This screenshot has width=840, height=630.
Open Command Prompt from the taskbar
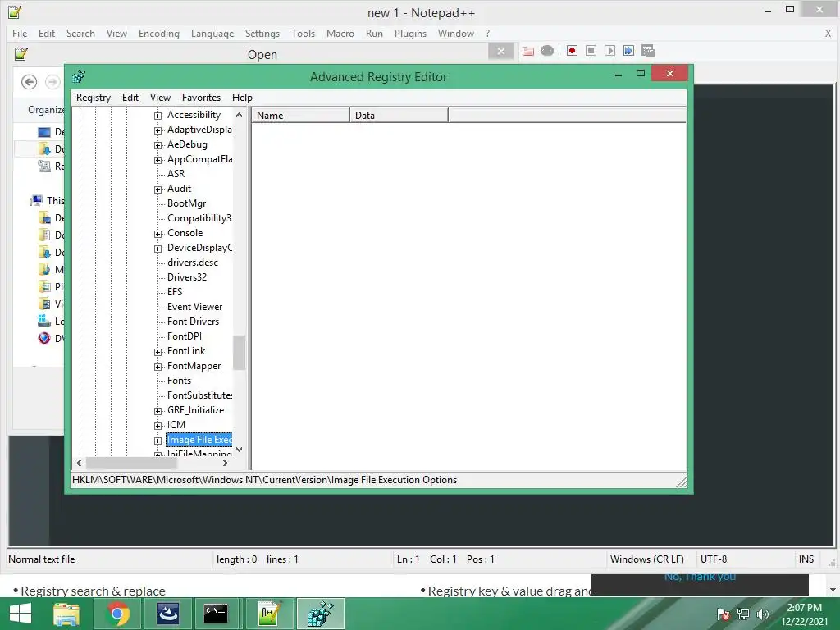coord(216,614)
